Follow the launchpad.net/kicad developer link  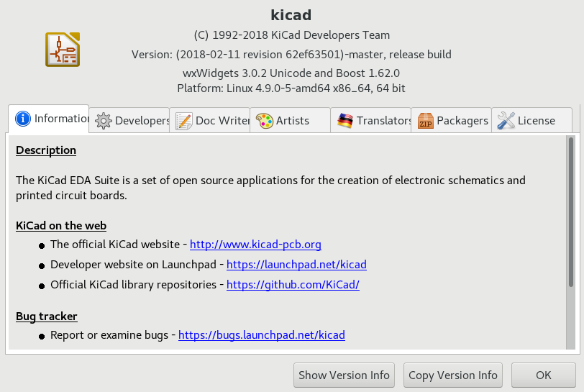297,265
